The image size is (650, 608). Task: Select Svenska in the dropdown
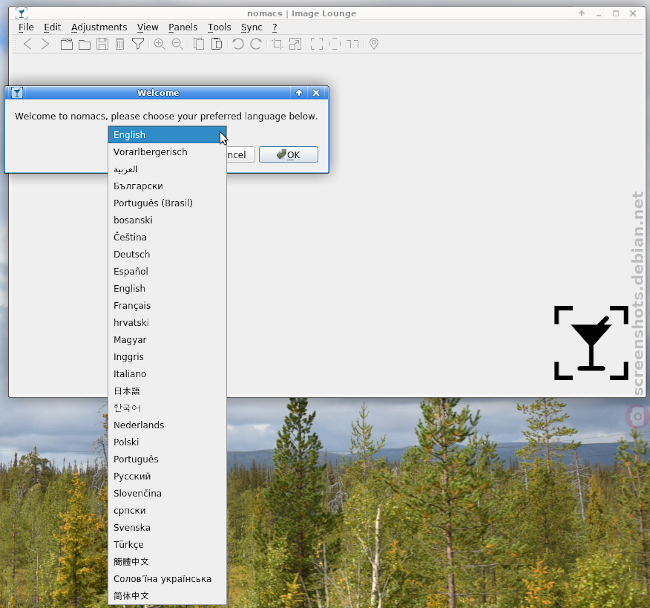pyautogui.click(x=167, y=528)
